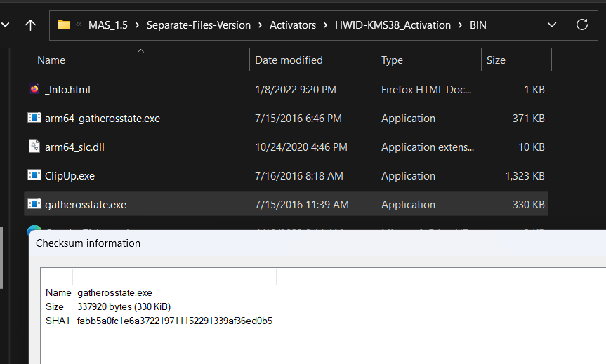606x364 pixels.
Task: Open the address bar history dropdown
Action: point(552,25)
